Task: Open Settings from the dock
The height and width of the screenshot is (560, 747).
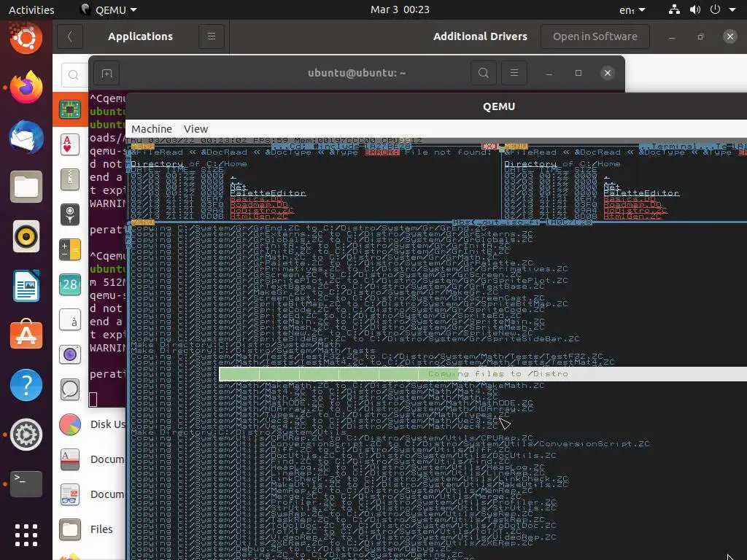Action: tap(26, 435)
